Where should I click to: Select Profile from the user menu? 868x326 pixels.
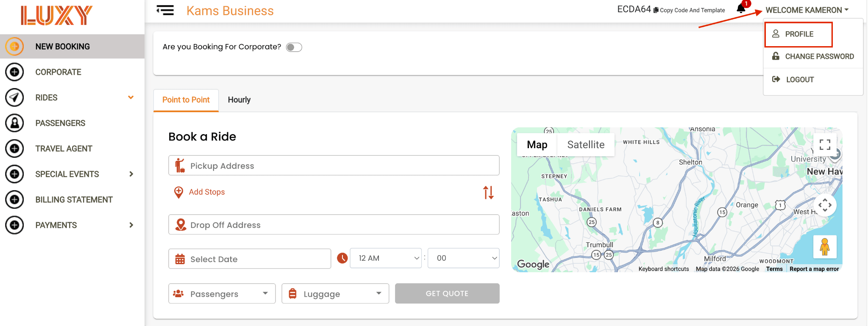click(x=798, y=34)
